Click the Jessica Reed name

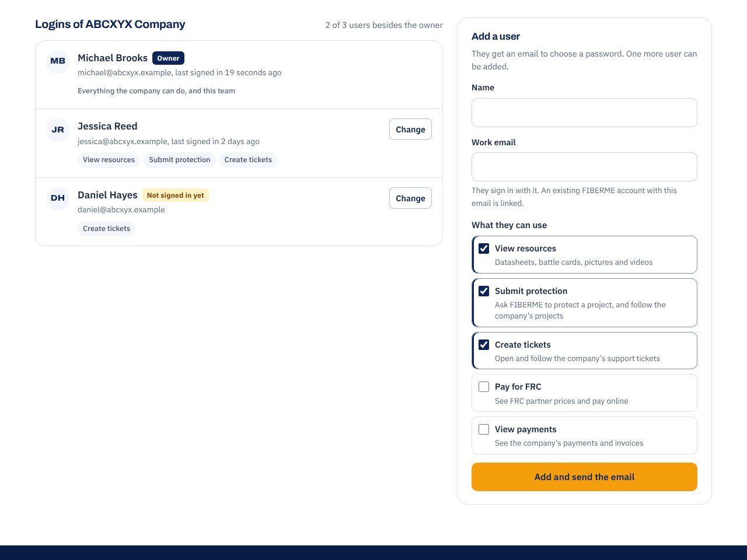pos(107,126)
